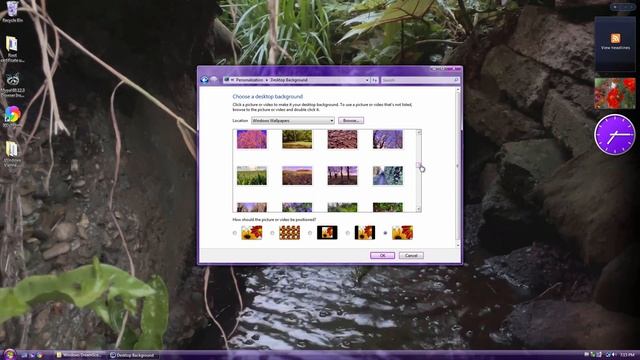This screenshot has width=640, height=360.
Task: Select the reddish-brown leaves wallpaper thumbnail
Action: tap(342, 139)
